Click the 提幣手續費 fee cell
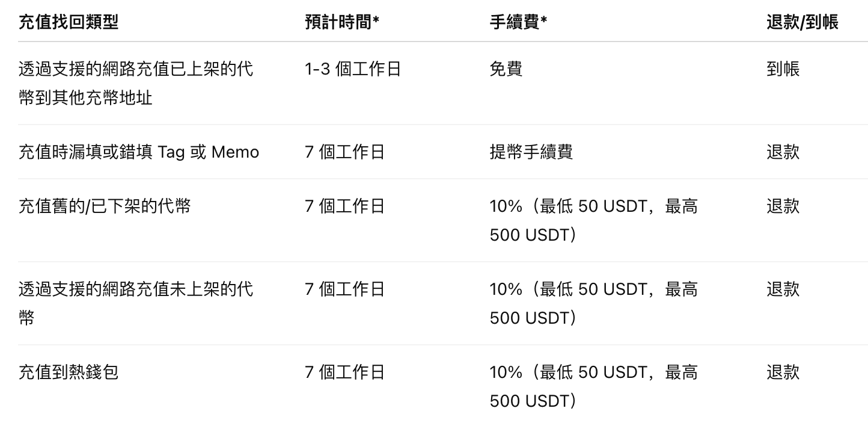The width and height of the screenshot is (868, 426). pos(531,152)
